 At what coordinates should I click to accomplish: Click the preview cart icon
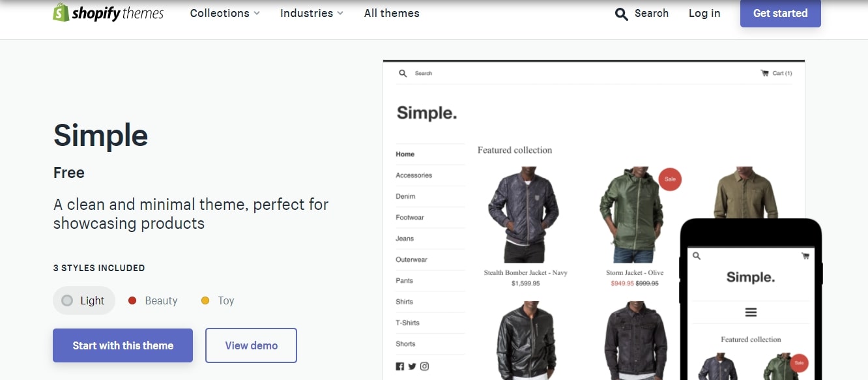tap(764, 73)
